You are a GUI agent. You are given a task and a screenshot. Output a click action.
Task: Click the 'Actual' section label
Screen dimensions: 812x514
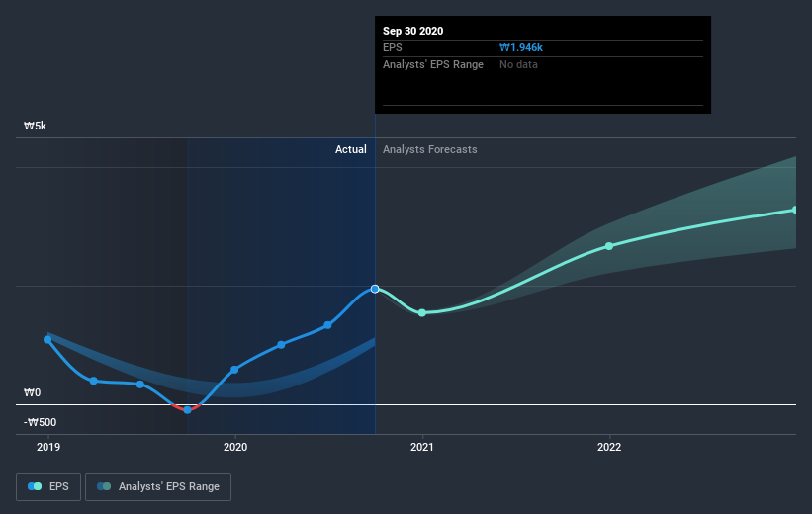(350, 149)
